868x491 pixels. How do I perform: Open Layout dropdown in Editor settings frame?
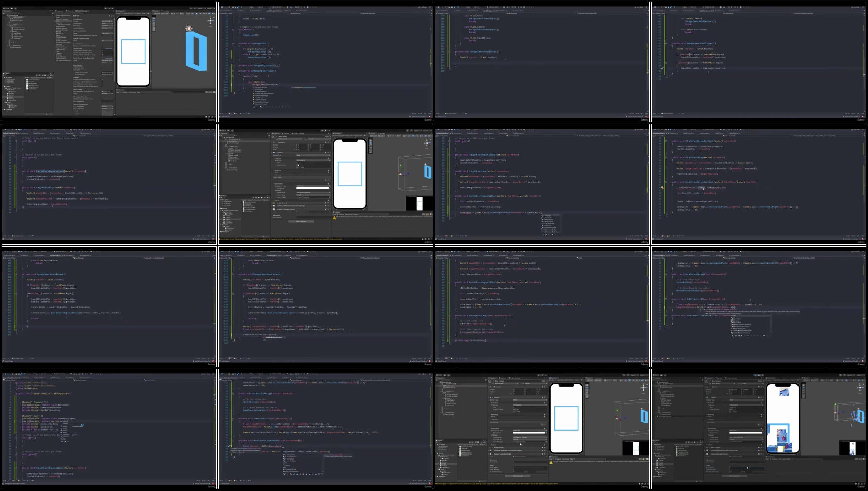211,8
